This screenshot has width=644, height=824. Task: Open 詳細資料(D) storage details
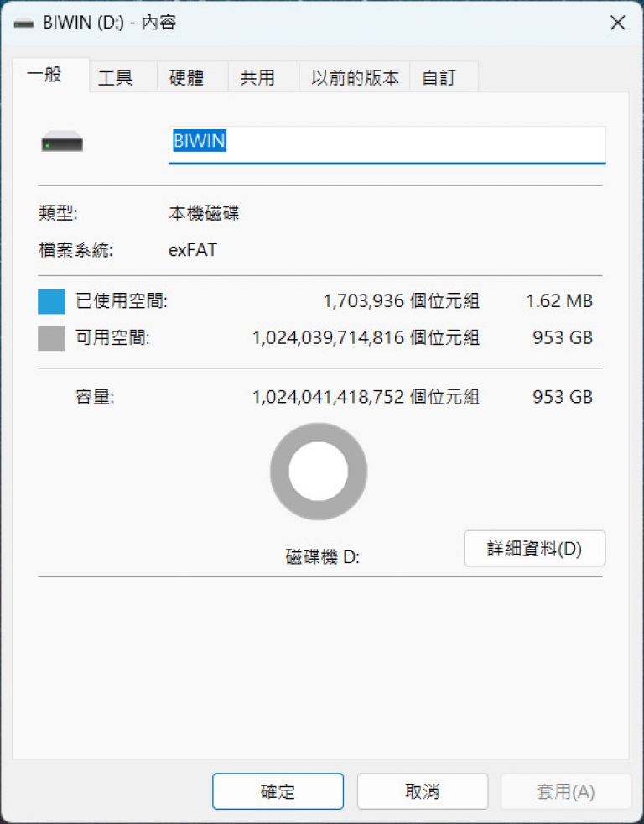(534, 549)
